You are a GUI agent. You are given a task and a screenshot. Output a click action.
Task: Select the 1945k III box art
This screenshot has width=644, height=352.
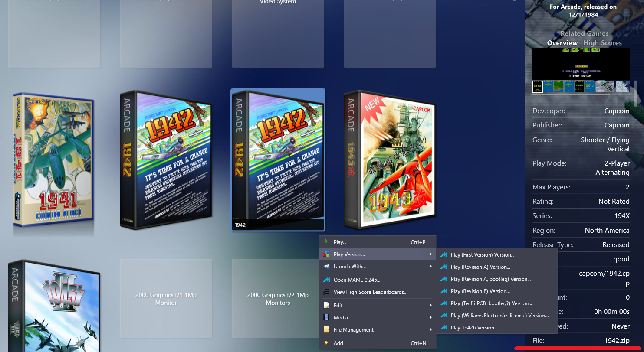[x=54, y=306]
